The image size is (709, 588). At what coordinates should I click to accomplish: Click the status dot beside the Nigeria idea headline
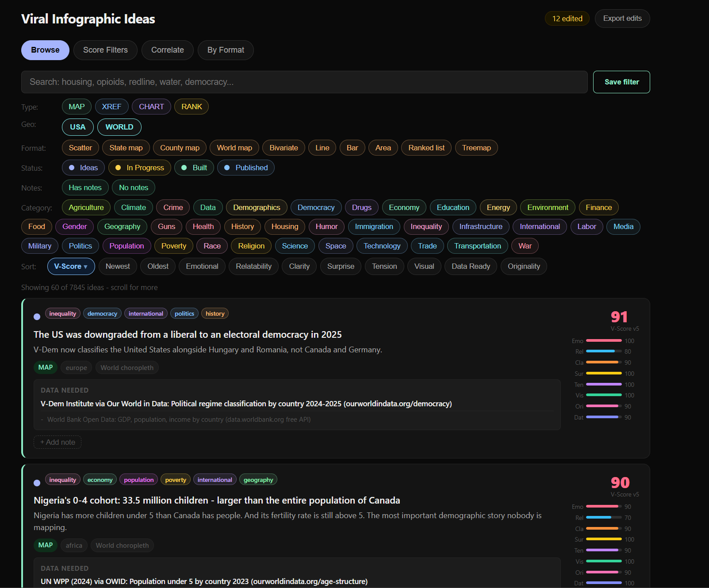click(x=37, y=483)
